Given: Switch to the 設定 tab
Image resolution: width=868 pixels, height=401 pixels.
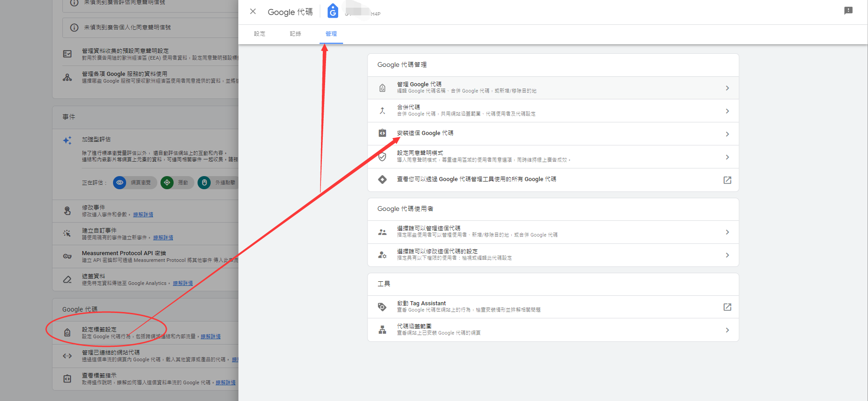Looking at the screenshot, I should tap(259, 34).
